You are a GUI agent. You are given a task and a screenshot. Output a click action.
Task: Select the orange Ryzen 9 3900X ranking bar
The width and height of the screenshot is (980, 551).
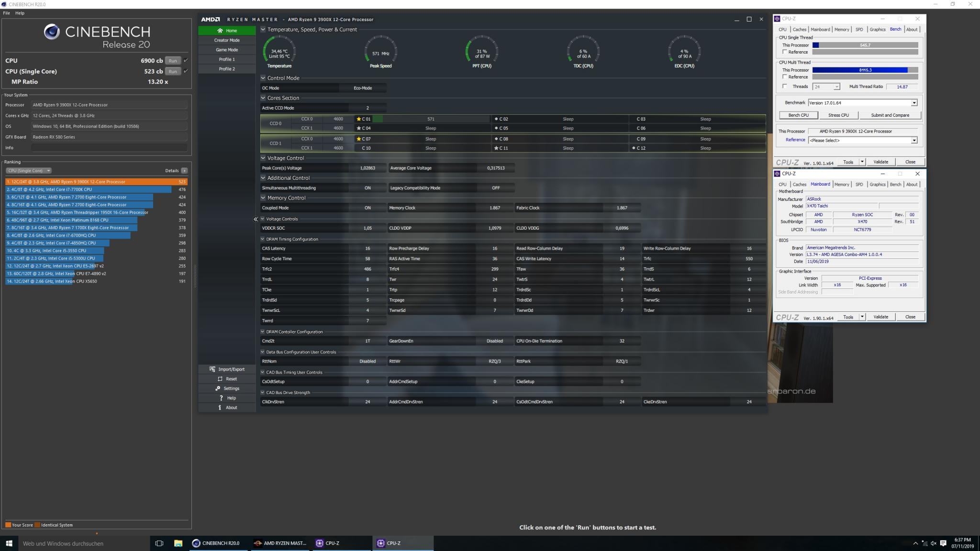(96, 182)
